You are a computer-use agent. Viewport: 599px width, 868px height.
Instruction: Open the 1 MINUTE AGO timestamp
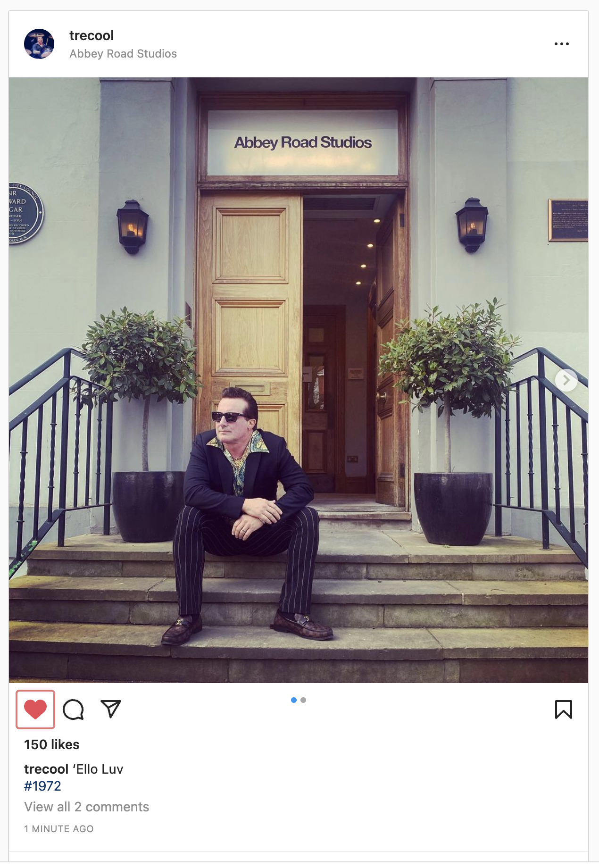pos(59,829)
